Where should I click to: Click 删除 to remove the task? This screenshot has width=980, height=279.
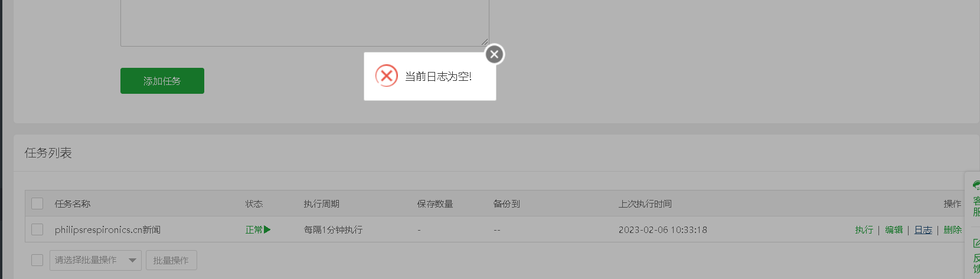point(952,230)
